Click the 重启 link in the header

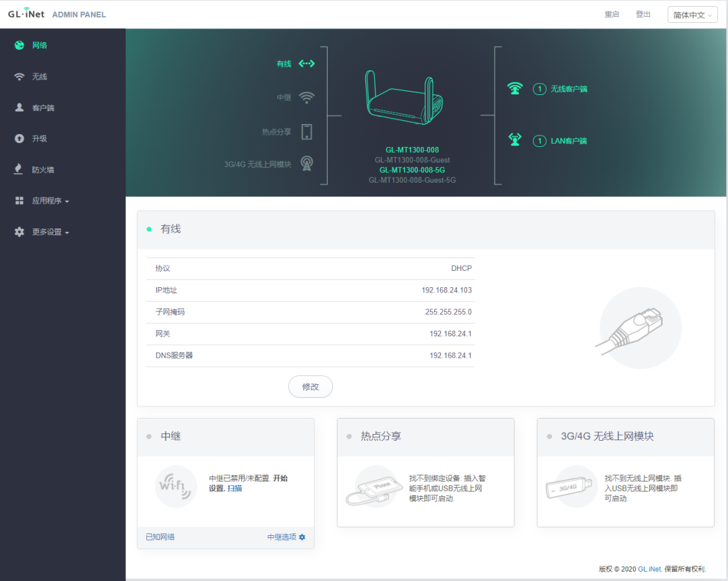tap(611, 14)
